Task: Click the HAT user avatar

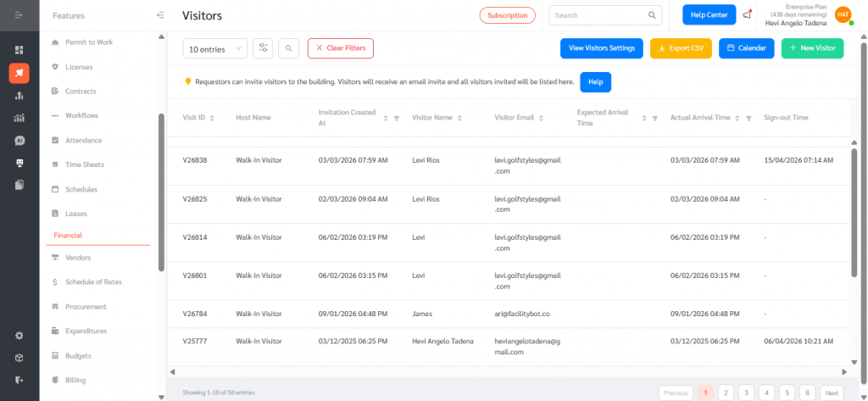Action: pos(843,15)
